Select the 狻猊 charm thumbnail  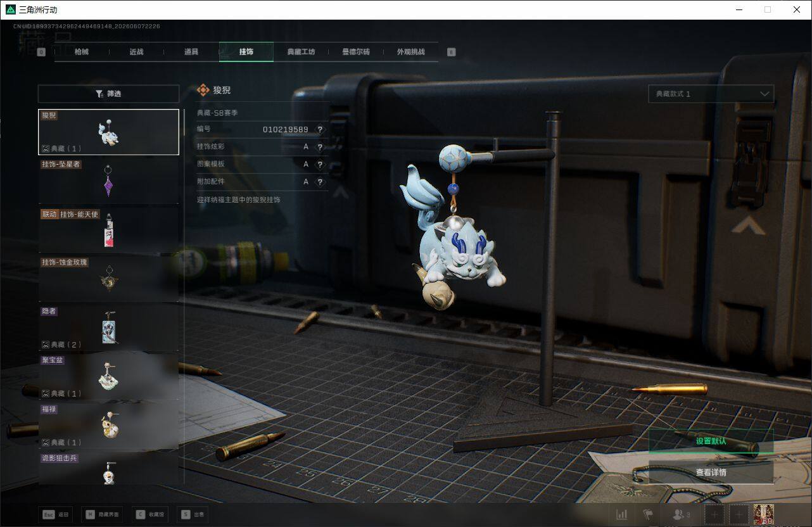pos(108,132)
